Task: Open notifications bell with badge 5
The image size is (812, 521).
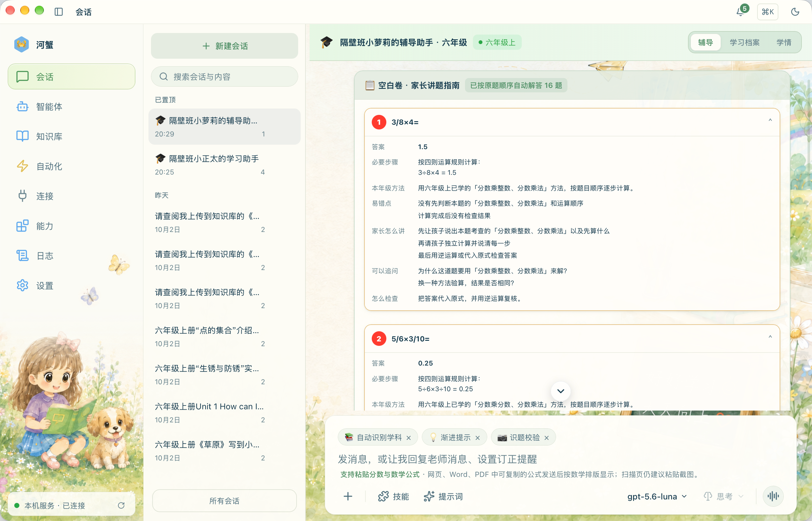Action: (x=741, y=11)
